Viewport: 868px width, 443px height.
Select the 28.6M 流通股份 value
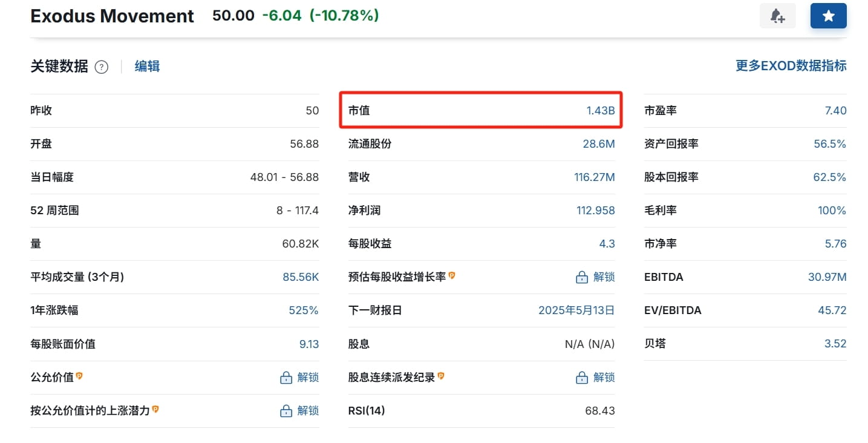click(599, 144)
